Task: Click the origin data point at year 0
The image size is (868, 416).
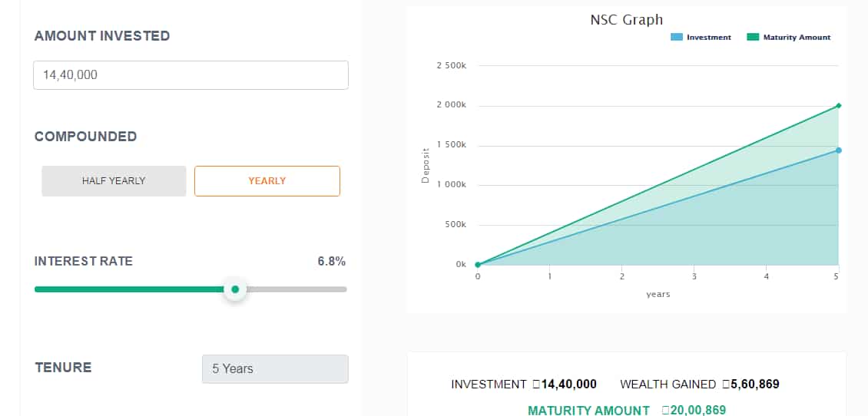Action: click(x=478, y=265)
